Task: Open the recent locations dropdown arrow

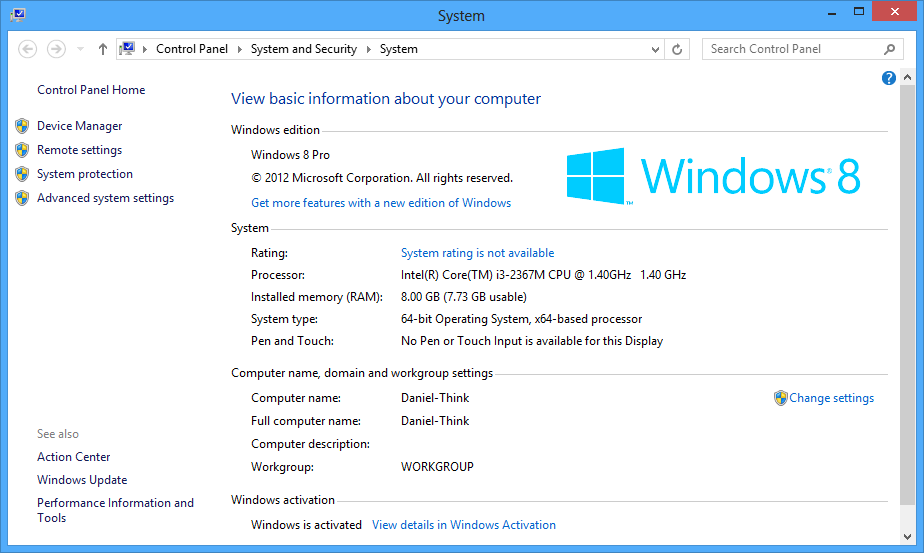Action: (80, 49)
